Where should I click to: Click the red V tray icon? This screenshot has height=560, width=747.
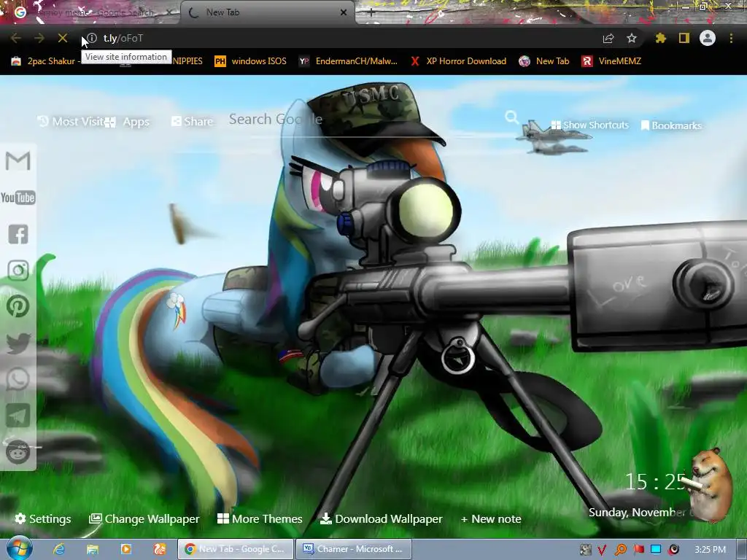(x=602, y=550)
